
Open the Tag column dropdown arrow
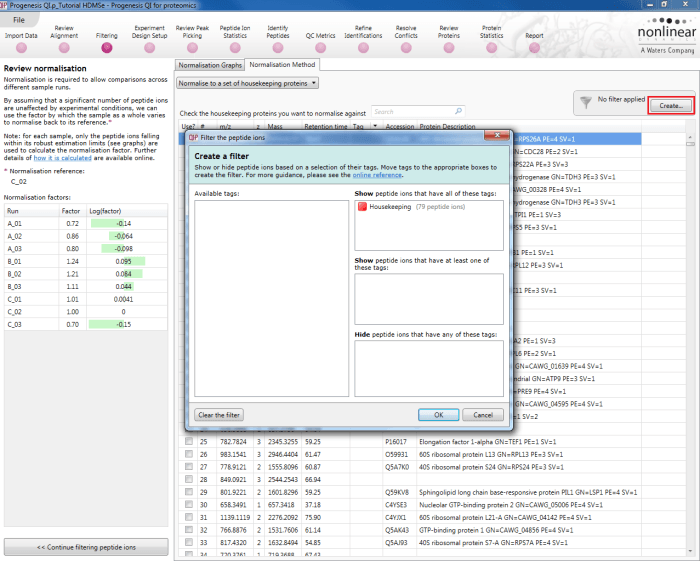click(x=375, y=126)
